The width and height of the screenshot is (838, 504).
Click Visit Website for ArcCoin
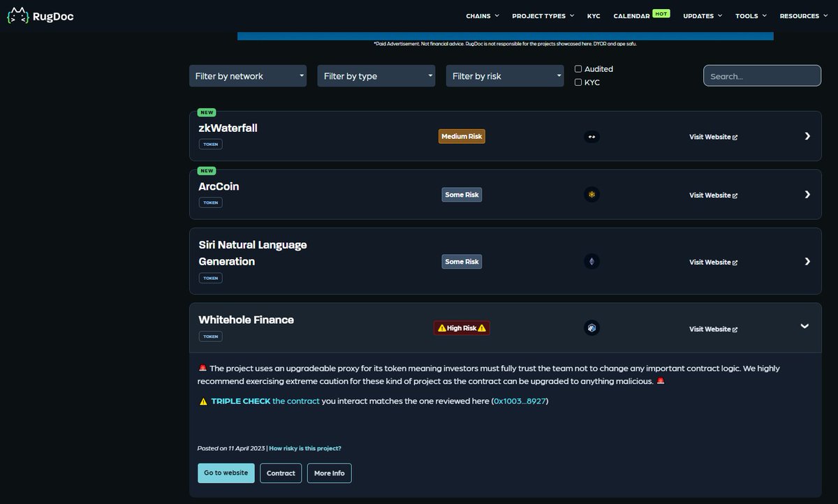point(714,195)
